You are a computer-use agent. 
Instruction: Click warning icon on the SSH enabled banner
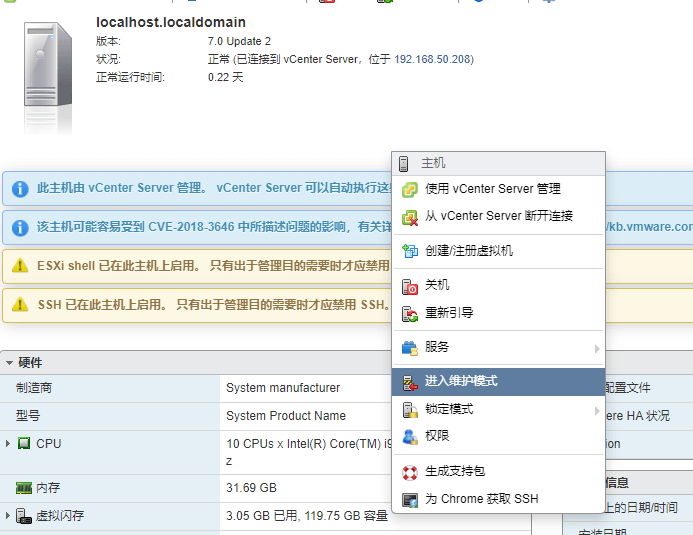pyautogui.click(x=20, y=305)
